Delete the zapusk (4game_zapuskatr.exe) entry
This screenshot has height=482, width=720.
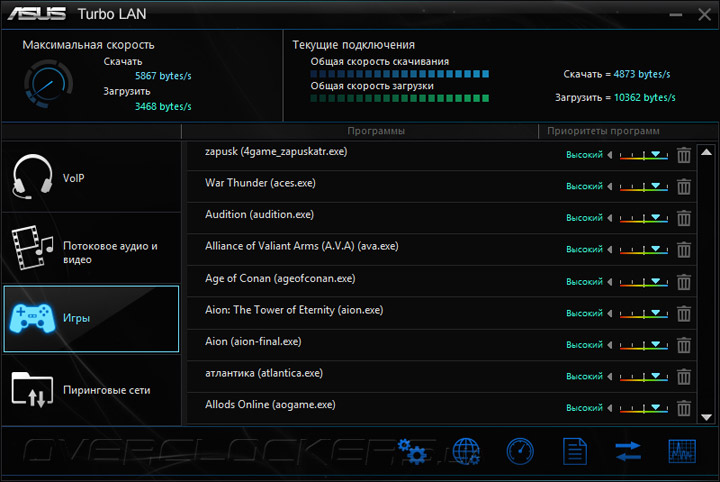pyautogui.click(x=684, y=155)
